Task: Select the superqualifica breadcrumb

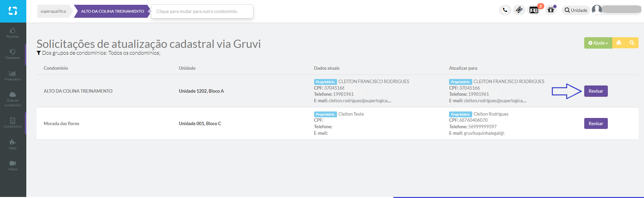Action: 53,11
